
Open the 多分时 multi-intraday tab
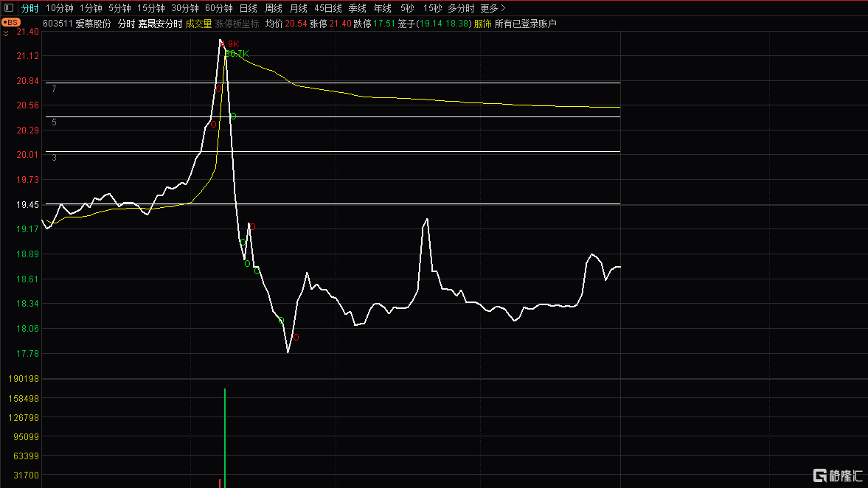[x=461, y=8]
